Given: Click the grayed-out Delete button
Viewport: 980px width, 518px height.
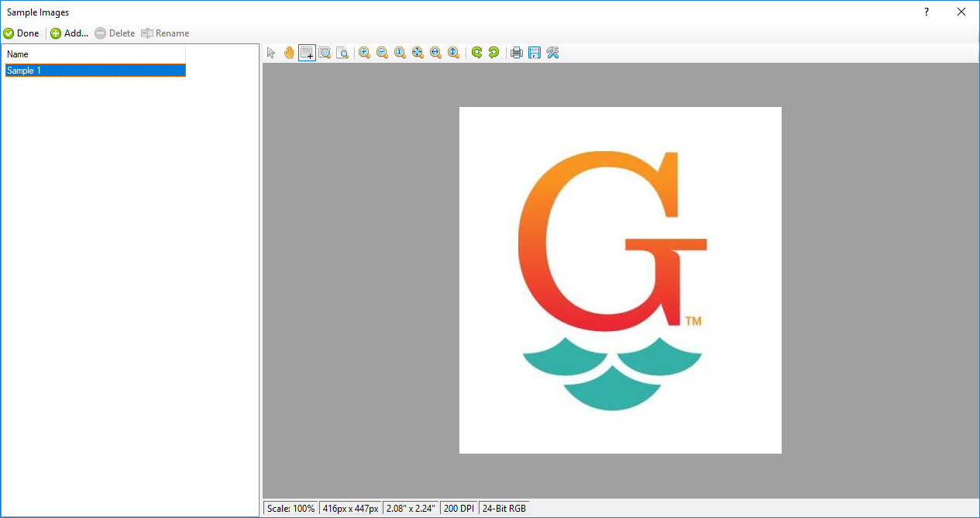Looking at the screenshot, I should (x=115, y=33).
